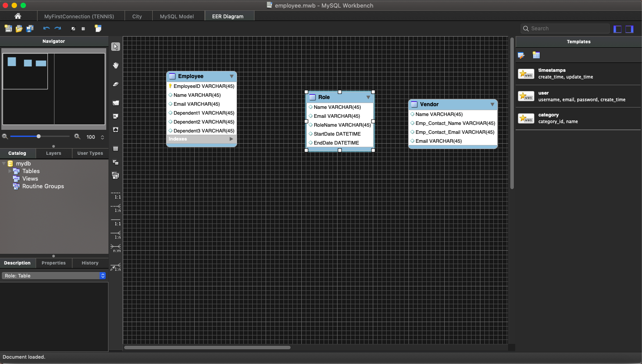Viewport: 642px width, 364px height.
Task: Toggle the right sidebar visibility
Action: pos(629,29)
